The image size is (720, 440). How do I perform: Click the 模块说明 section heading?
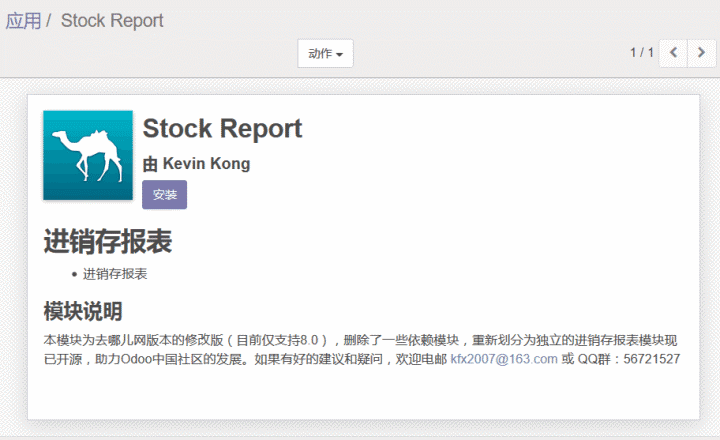83,311
